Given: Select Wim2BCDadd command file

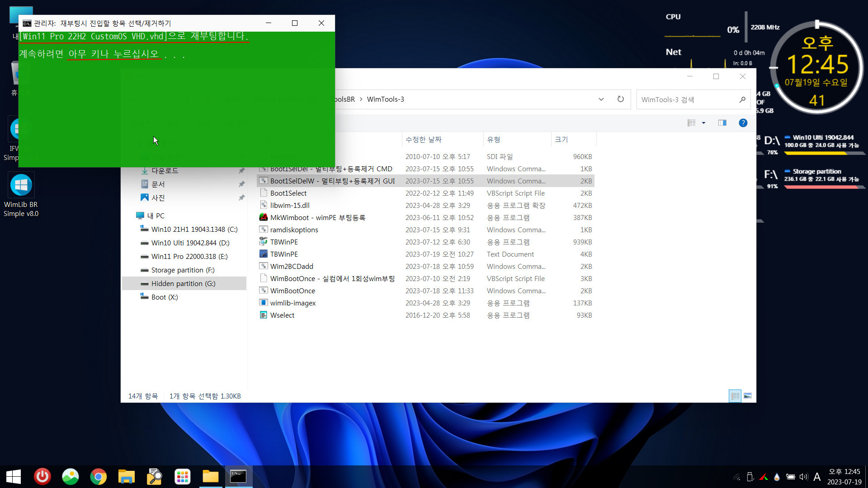Looking at the screenshot, I should tap(425, 266).
